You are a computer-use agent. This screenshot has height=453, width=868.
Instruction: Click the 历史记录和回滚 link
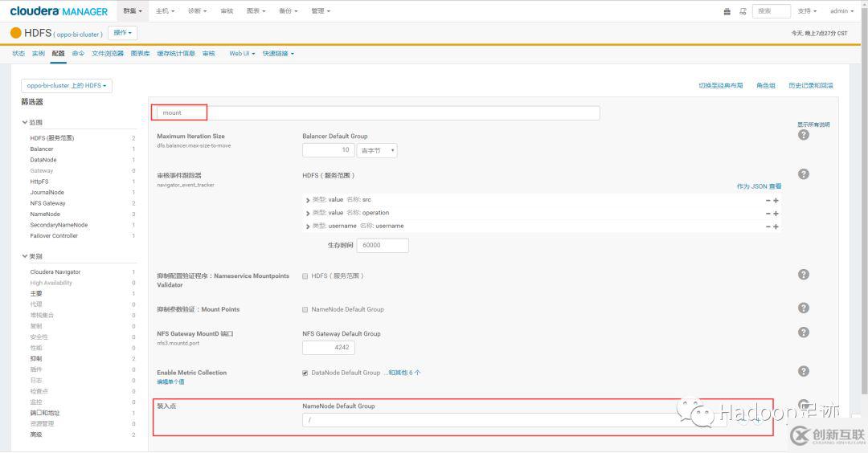pos(810,86)
